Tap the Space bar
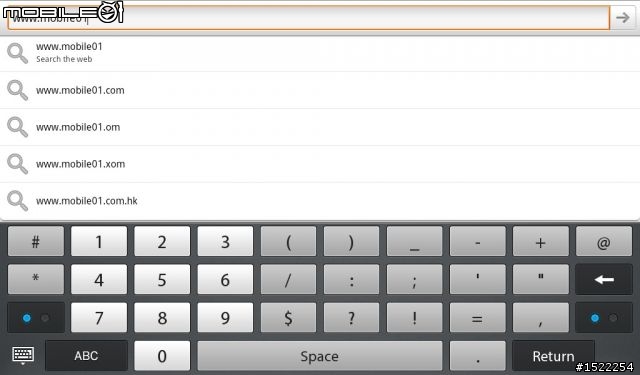 (320, 356)
